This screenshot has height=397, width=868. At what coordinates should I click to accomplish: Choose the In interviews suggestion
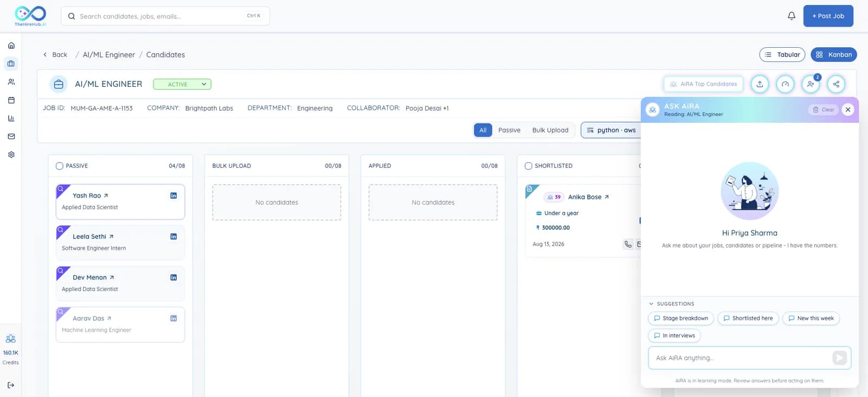(674, 336)
